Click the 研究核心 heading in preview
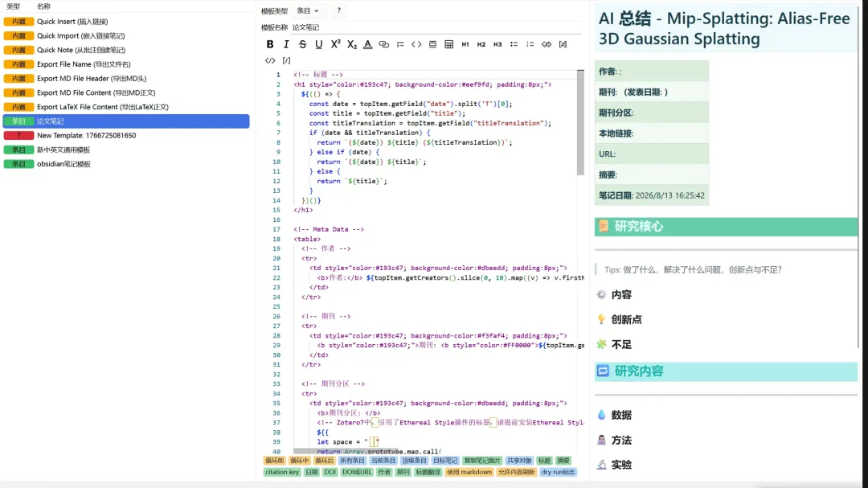This screenshot has width=868, height=488. 727,227
